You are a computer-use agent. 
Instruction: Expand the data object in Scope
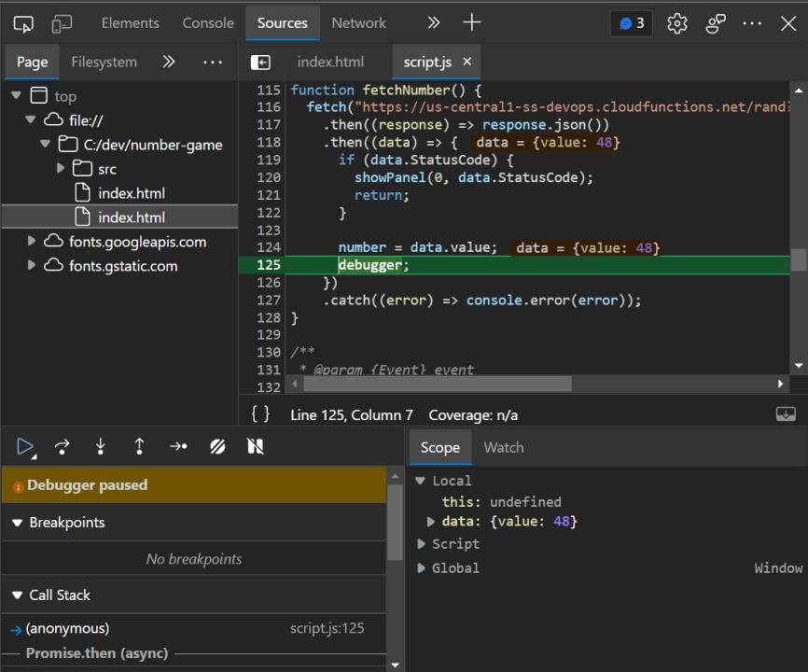pyautogui.click(x=431, y=522)
